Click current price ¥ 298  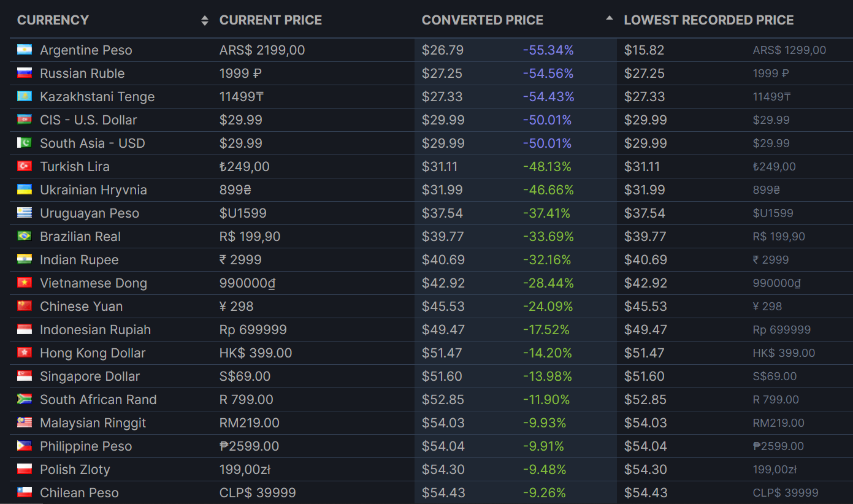(x=236, y=307)
